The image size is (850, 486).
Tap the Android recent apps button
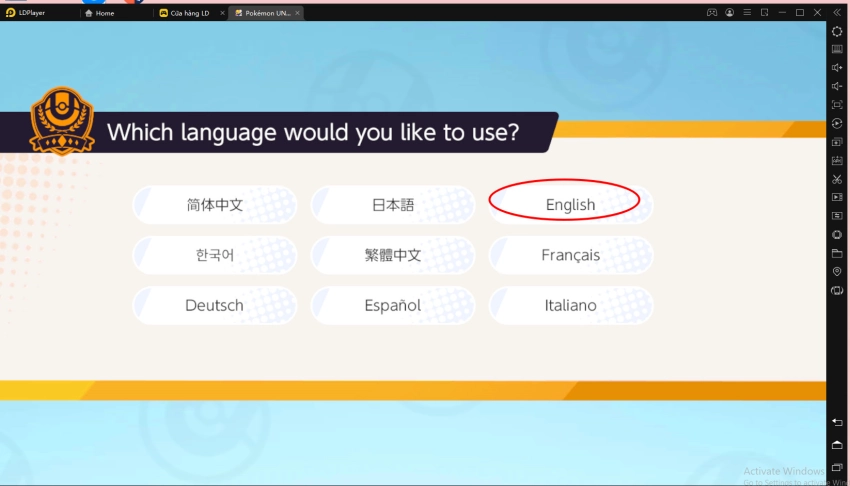(x=837, y=467)
